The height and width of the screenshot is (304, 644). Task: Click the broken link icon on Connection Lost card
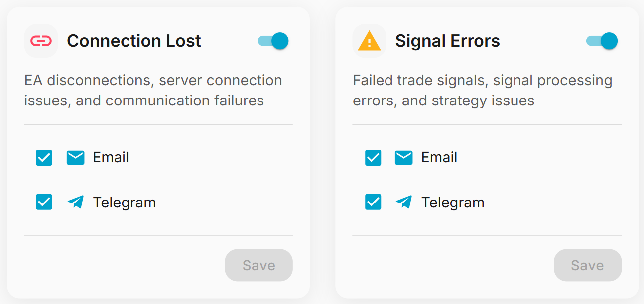41,41
